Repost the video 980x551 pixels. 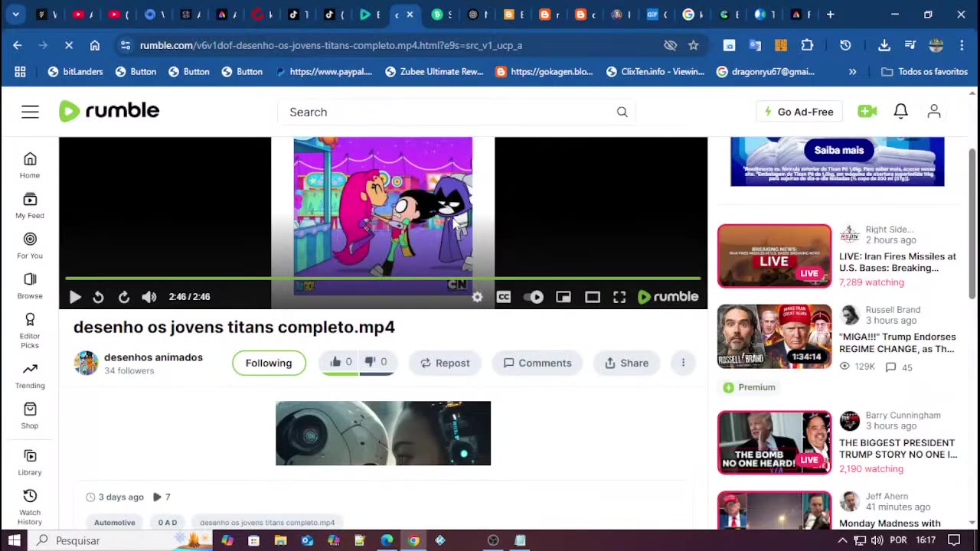click(x=445, y=363)
